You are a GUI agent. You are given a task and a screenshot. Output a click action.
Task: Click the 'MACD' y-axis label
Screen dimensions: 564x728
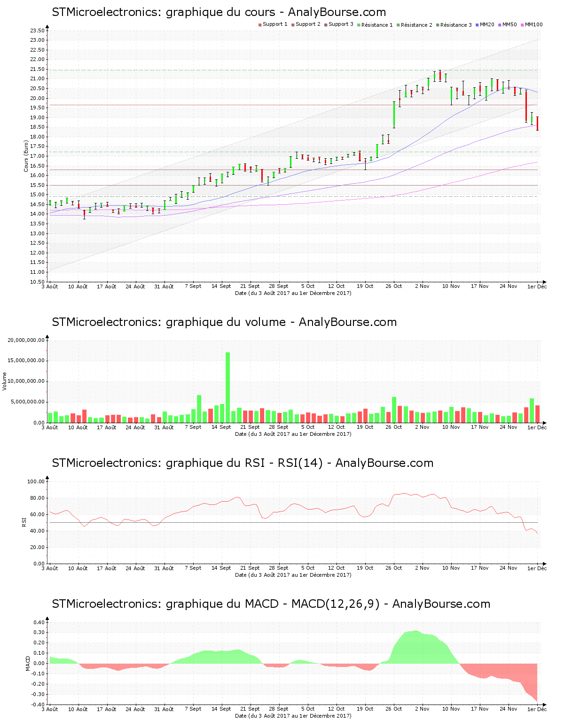point(28,663)
